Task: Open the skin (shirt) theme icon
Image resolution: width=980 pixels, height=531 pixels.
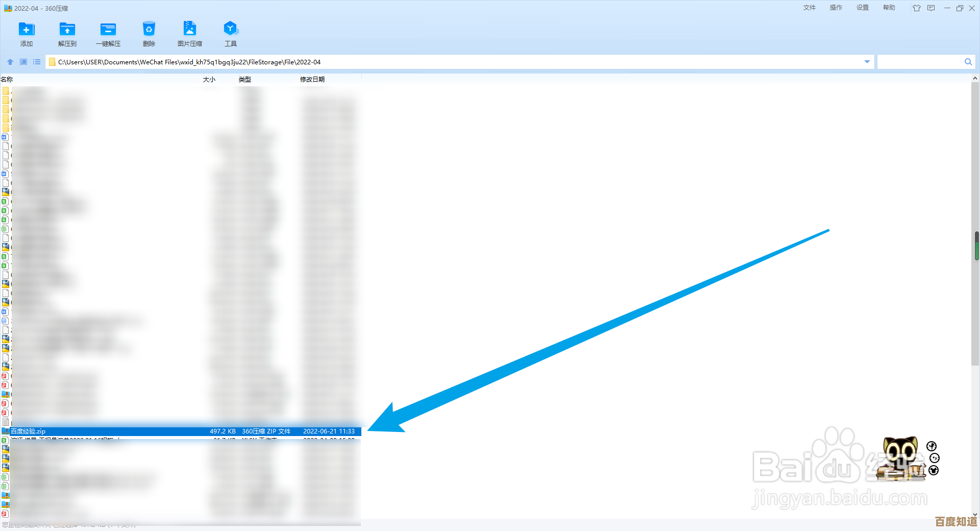Action: (x=917, y=8)
